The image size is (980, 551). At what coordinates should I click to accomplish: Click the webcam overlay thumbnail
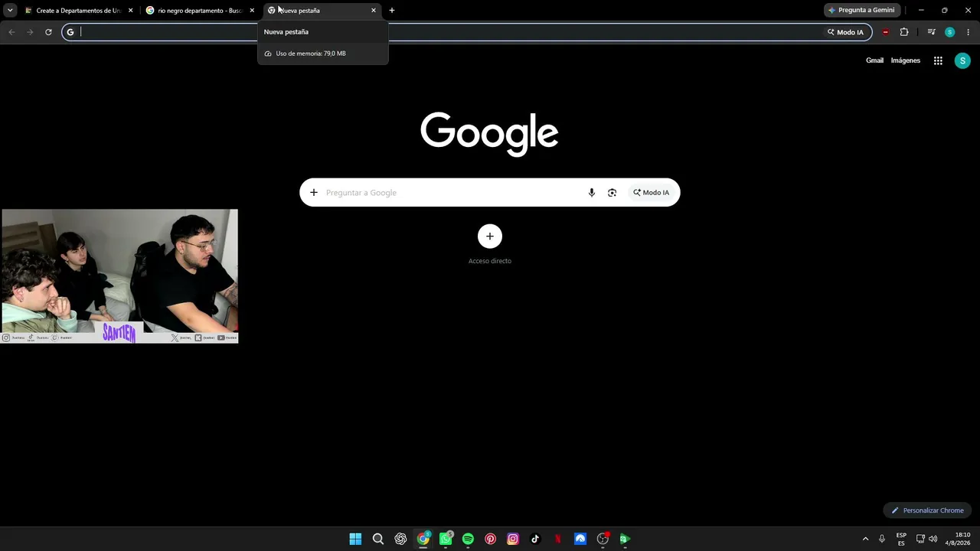119,276
